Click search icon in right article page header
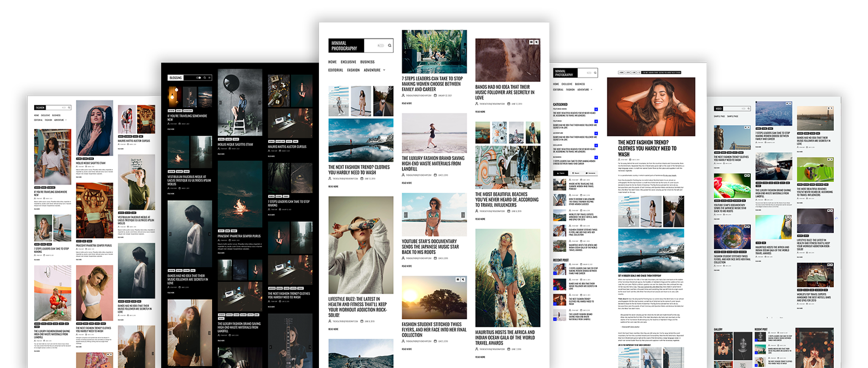The image size is (868, 368). click(595, 73)
